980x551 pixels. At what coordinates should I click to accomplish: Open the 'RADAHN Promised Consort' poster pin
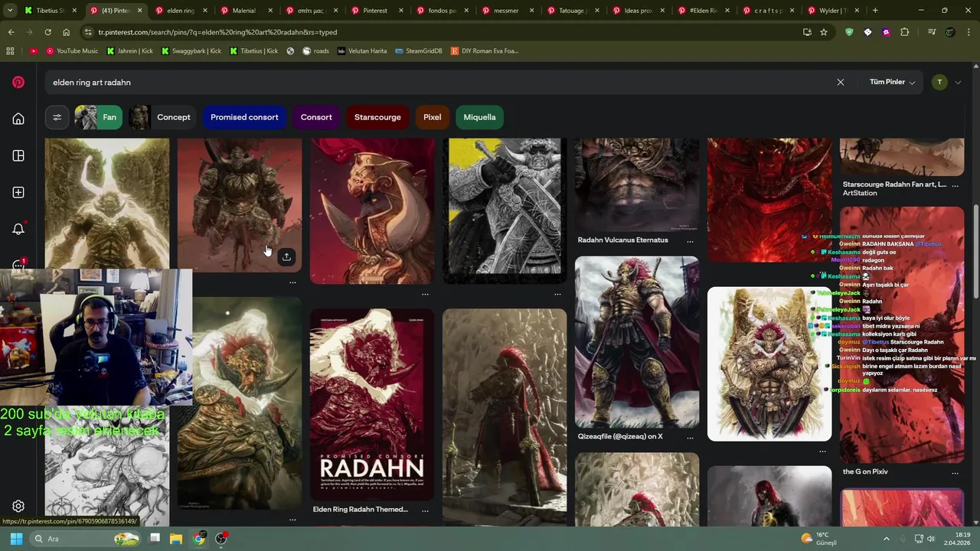pos(372,405)
